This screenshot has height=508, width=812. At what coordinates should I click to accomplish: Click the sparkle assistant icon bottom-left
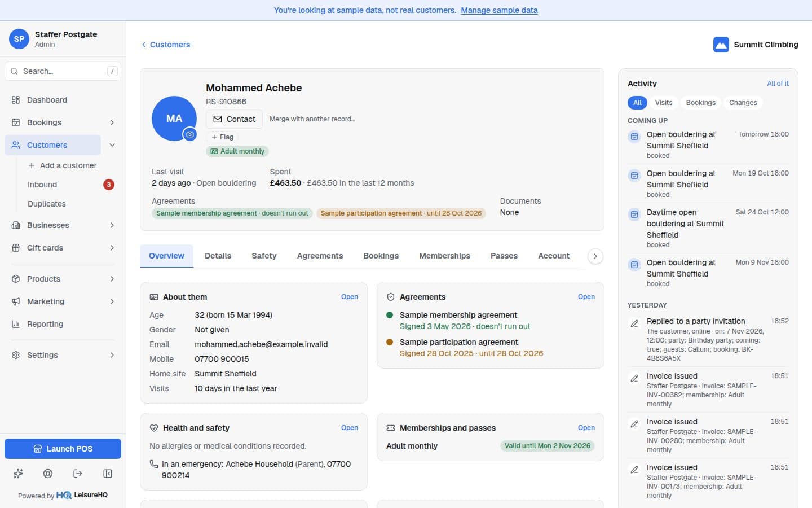[x=18, y=474]
